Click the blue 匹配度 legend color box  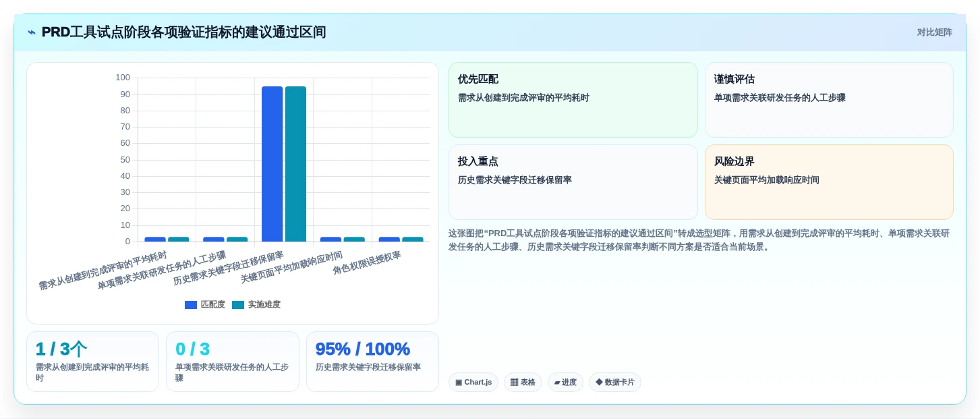tap(191, 305)
